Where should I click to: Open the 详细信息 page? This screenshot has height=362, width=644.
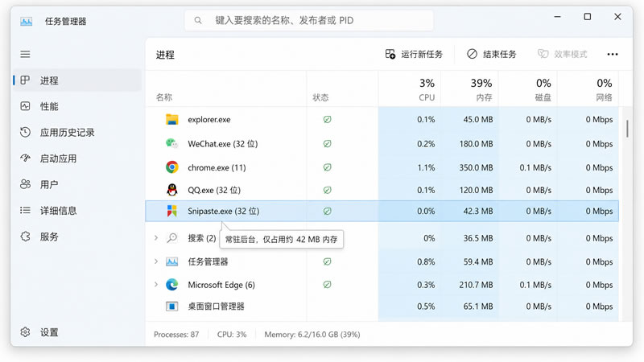(78, 211)
